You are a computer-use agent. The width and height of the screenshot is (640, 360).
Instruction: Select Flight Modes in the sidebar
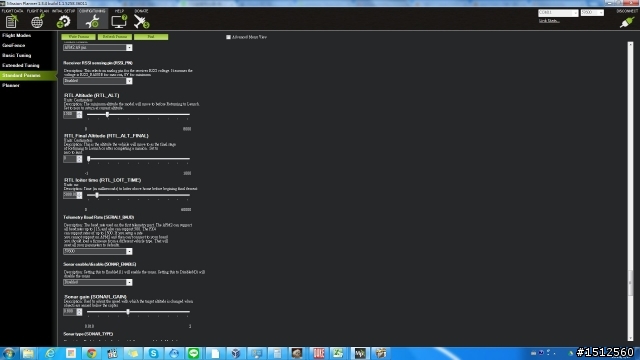point(17,36)
